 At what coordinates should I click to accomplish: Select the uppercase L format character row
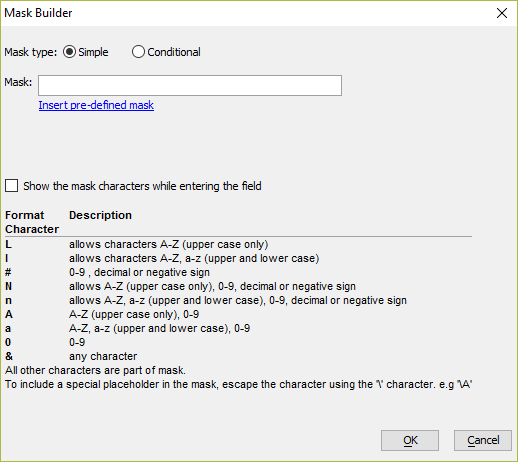click(238, 244)
